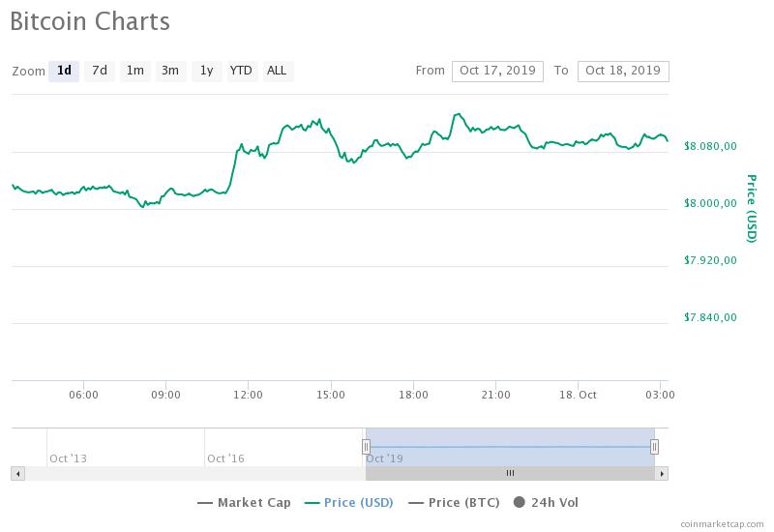Click the $8.080,00 axis label

[710, 146]
